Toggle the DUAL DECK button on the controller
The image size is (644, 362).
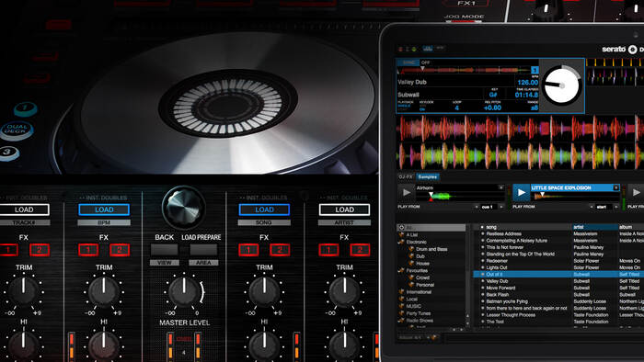[17, 130]
